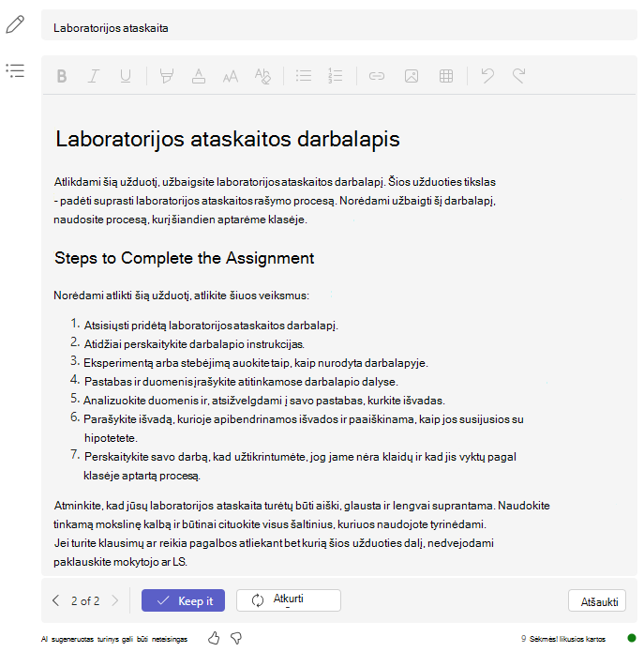Click the clear formatting icon
The width and height of the screenshot is (644, 652).
click(x=262, y=76)
